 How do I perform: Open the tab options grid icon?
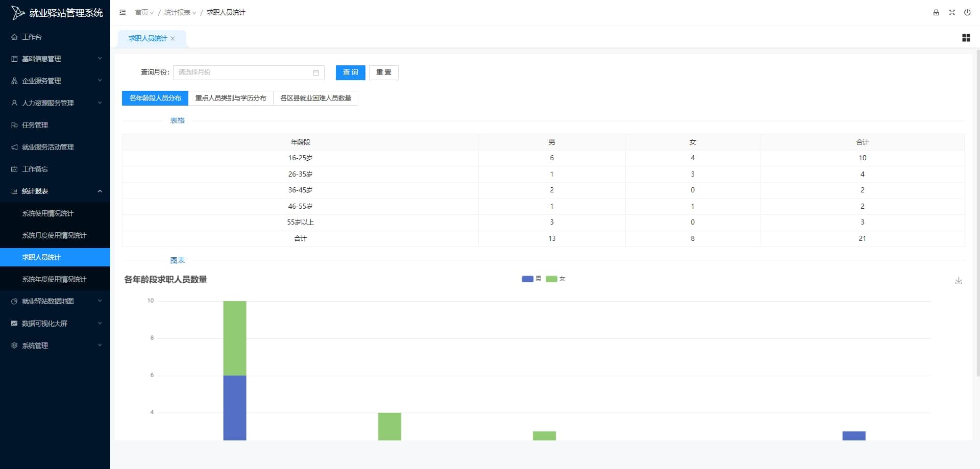pyautogui.click(x=966, y=38)
